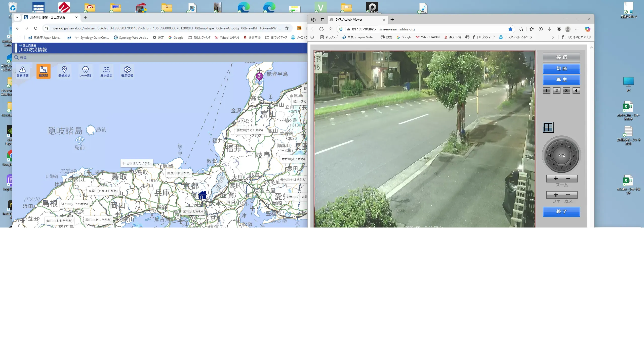Click the quad-split view grid icon
This screenshot has height=362, width=644.
tap(548, 127)
